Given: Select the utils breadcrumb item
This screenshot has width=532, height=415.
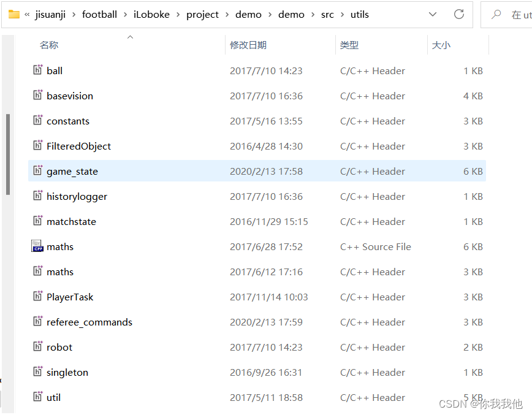Looking at the screenshot, I should tap(359, 14).
